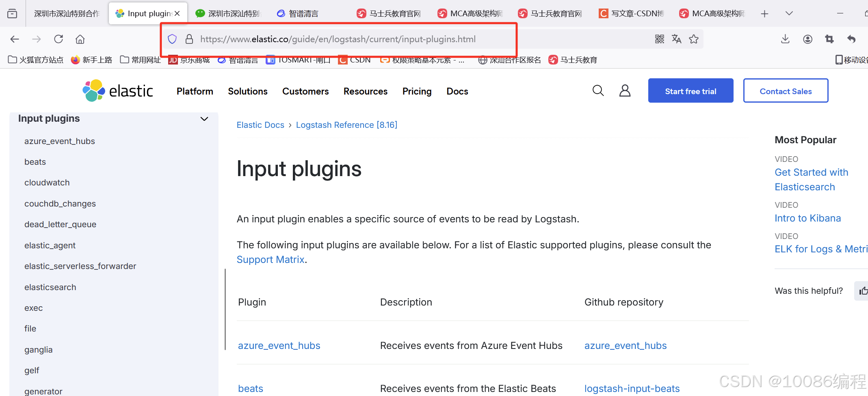This screenshot has width=868, height=396.
Task: Click Contact Sales button
Action: 786,90
